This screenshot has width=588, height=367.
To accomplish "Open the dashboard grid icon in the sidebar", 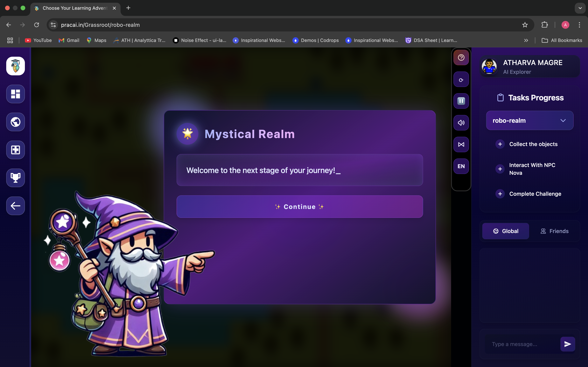I will click(x=15, y=94).
